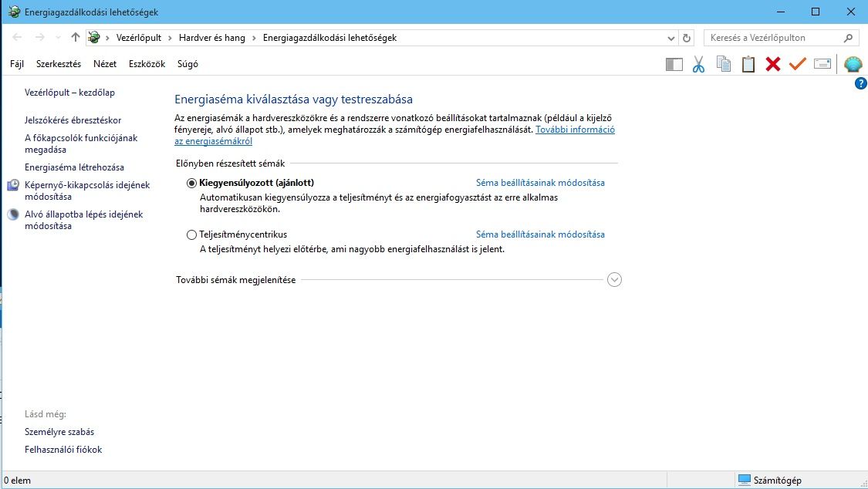Click the orange checkmark icon
Image resolution: width=868 pixels, height=489 pixels.
(x=797, y=64)
